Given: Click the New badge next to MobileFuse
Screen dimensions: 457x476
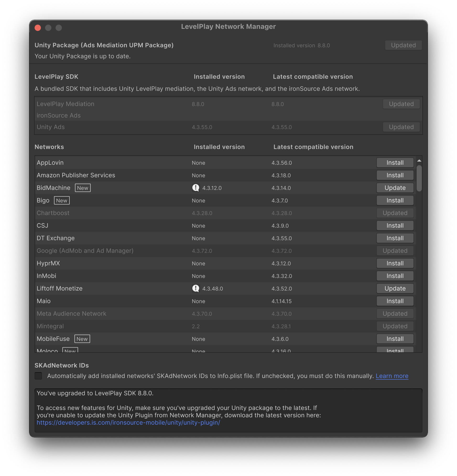Looking at the screenshot, I should pos(82,339).
